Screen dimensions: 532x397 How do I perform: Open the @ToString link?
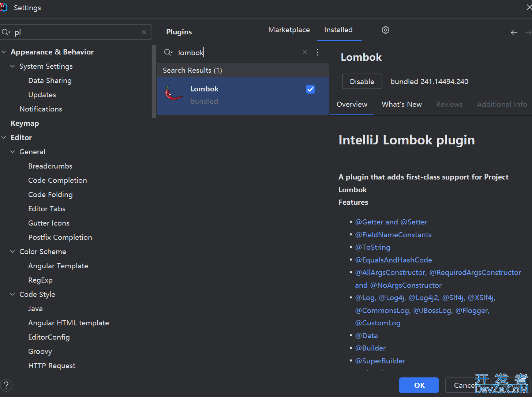click(x=372, y=247)
